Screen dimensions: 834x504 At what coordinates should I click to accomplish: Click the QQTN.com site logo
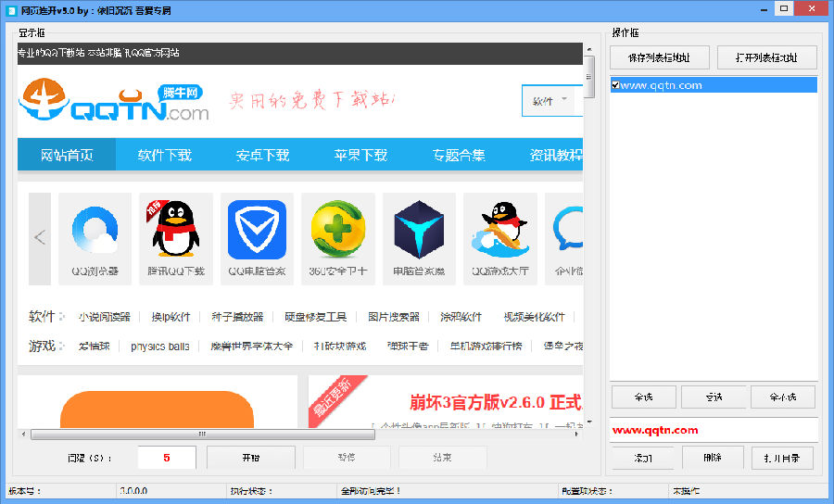pyautogui.click(x=114, y=100)
